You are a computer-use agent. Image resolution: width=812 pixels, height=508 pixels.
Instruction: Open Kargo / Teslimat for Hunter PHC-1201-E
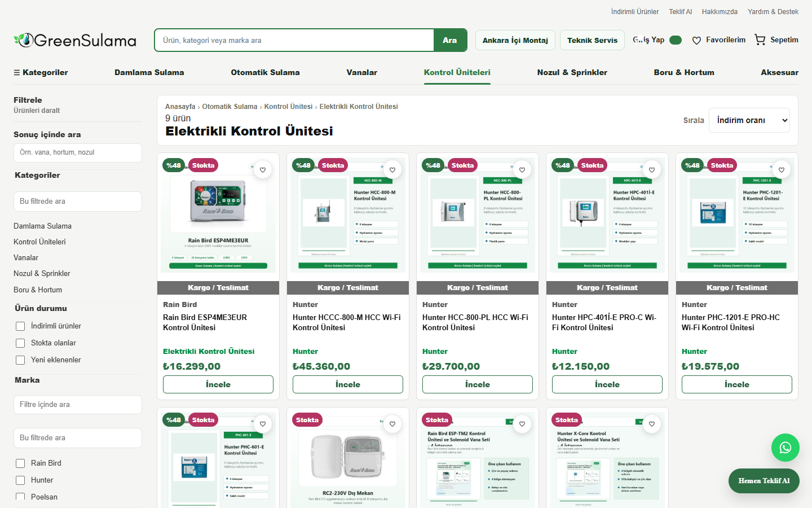pos(737,288)
